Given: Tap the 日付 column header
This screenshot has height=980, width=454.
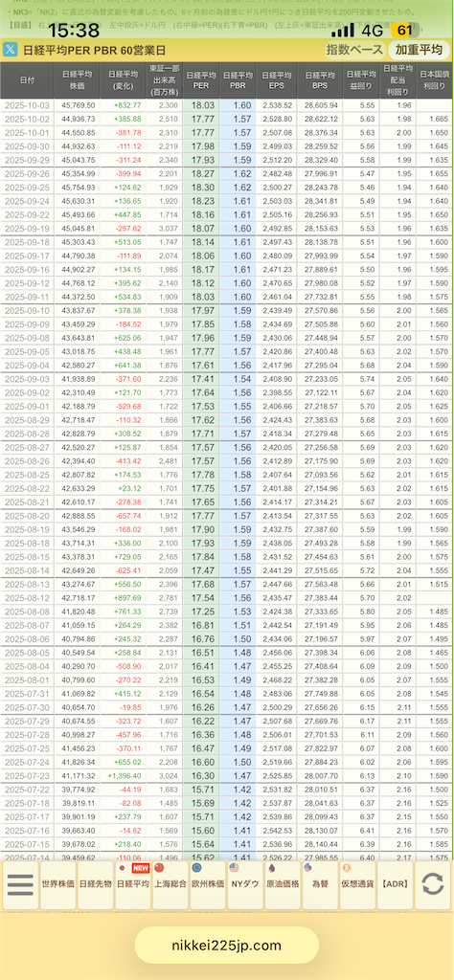Looking at the screenshot, I should pos(28,80).
